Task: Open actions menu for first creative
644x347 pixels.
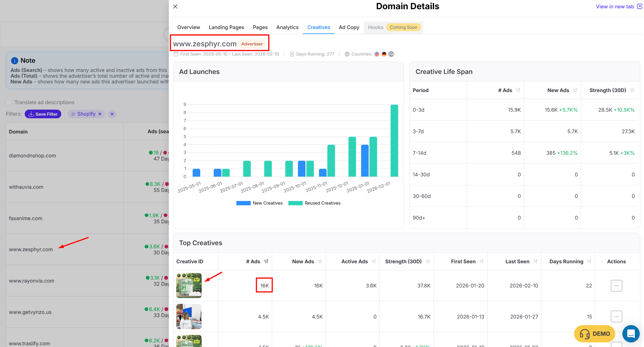Action: 616,286
